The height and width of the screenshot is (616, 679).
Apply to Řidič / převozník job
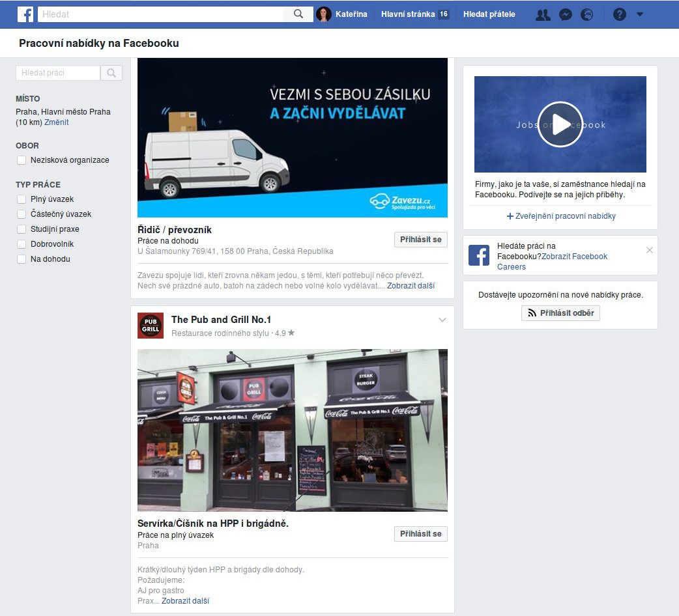[x=420, y=240]
